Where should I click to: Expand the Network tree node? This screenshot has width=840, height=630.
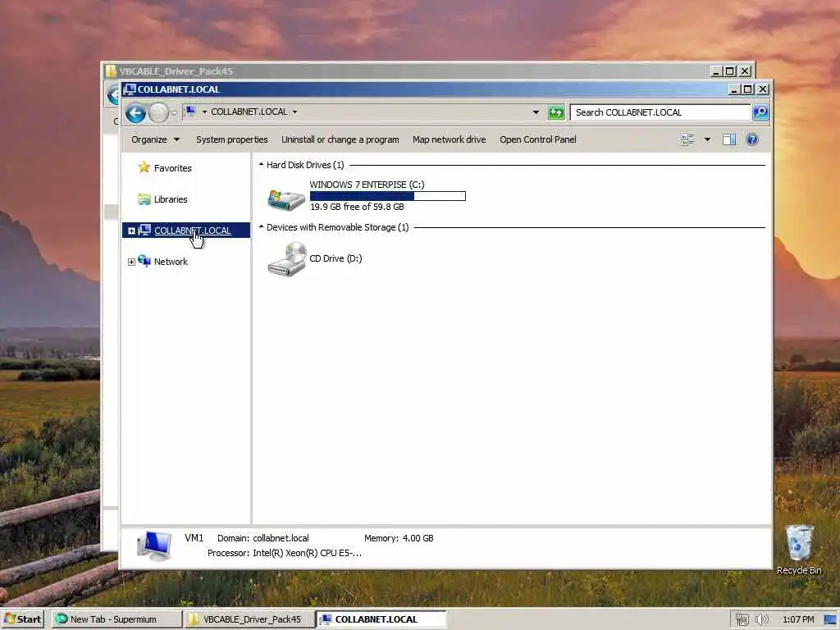(131, 262)
